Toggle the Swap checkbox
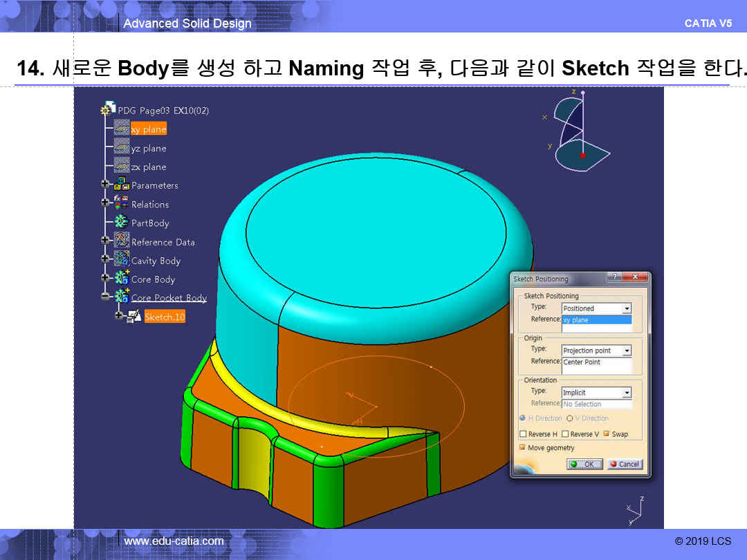This screenshot has width=747, height=560. pyautogui.click(x=607, y=434)
